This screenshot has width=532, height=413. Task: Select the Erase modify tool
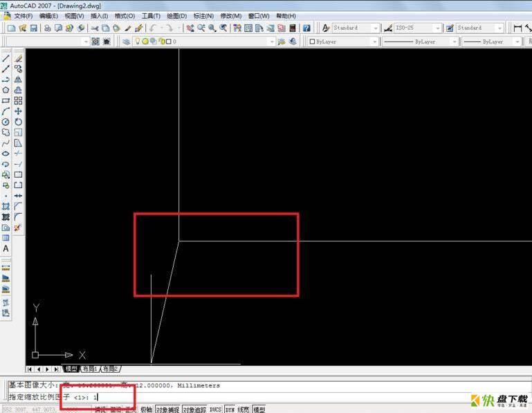(x=18, y=58)
